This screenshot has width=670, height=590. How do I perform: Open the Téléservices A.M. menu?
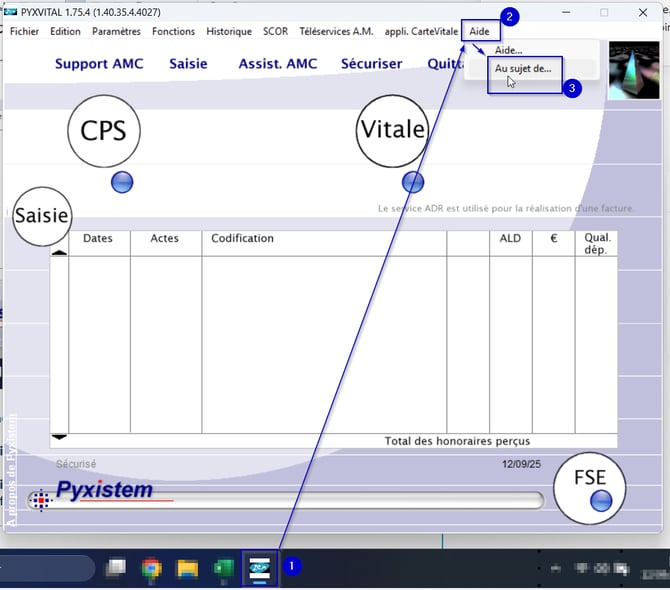(x=336, y=32)
